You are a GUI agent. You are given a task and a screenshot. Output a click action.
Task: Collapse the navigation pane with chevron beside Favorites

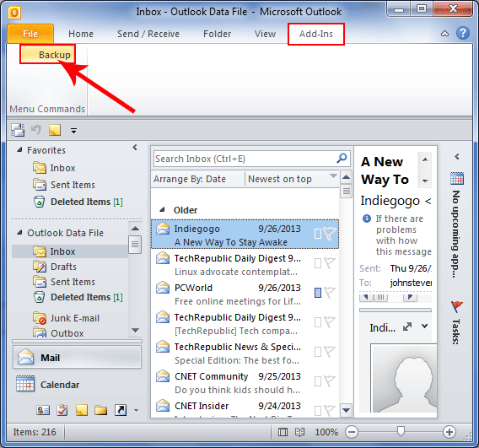coord(135,148)
